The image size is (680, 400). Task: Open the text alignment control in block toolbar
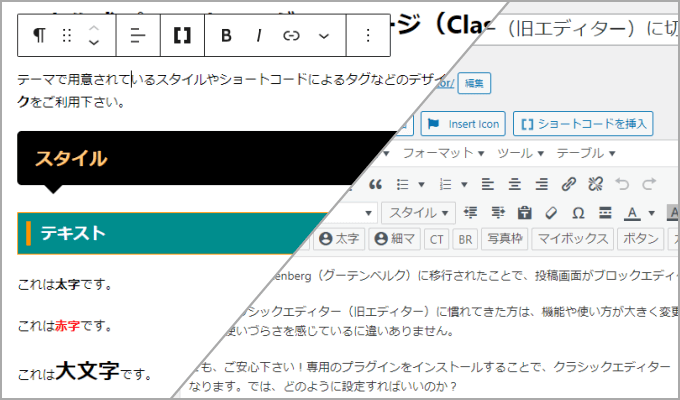[x=138, y=35]
